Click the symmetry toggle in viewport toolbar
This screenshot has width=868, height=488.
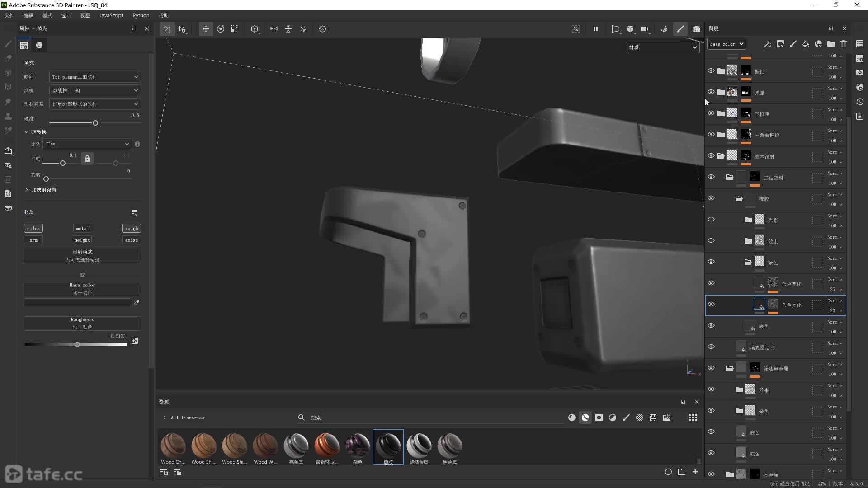(x=274, y=29)
